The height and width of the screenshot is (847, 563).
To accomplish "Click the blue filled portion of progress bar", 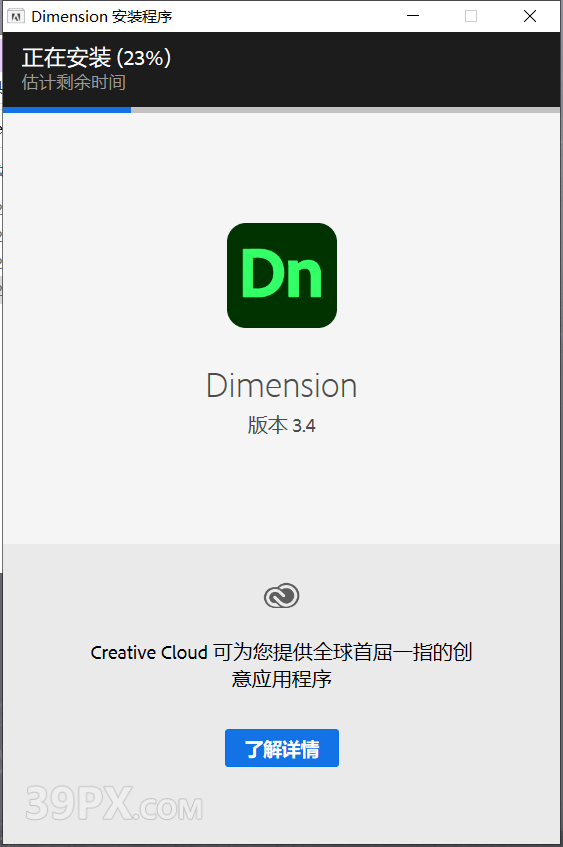I will click(67, 110).
